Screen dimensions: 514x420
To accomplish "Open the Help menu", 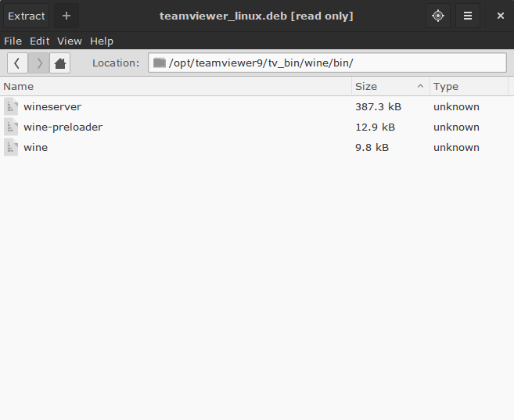I will [102, 41].
